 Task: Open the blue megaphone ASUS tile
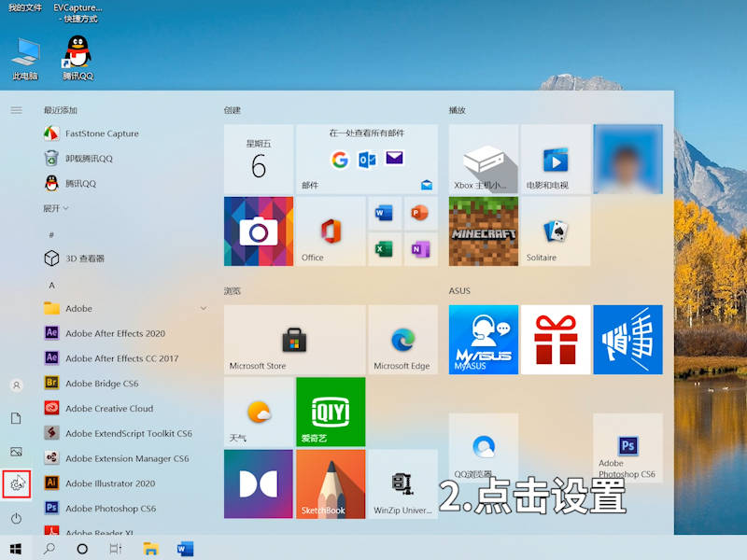627,340
